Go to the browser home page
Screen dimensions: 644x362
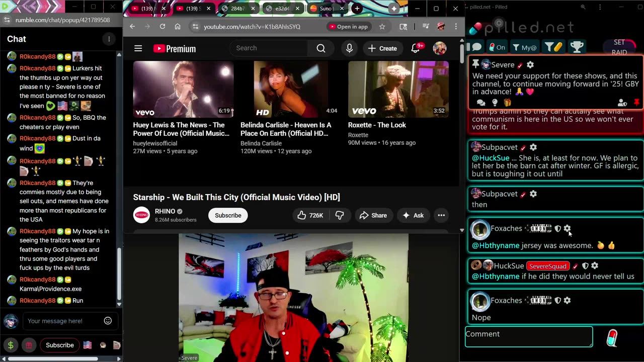coord(178,27)
